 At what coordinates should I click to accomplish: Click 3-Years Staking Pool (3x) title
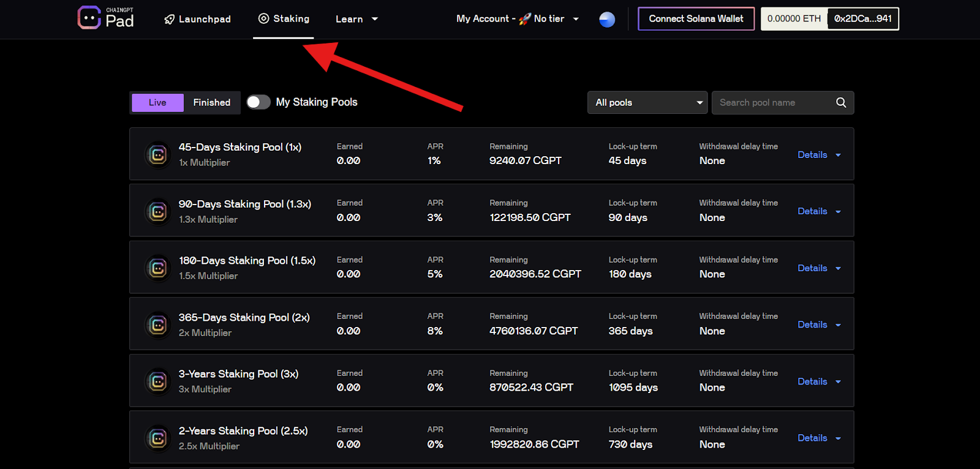[238, 373]
